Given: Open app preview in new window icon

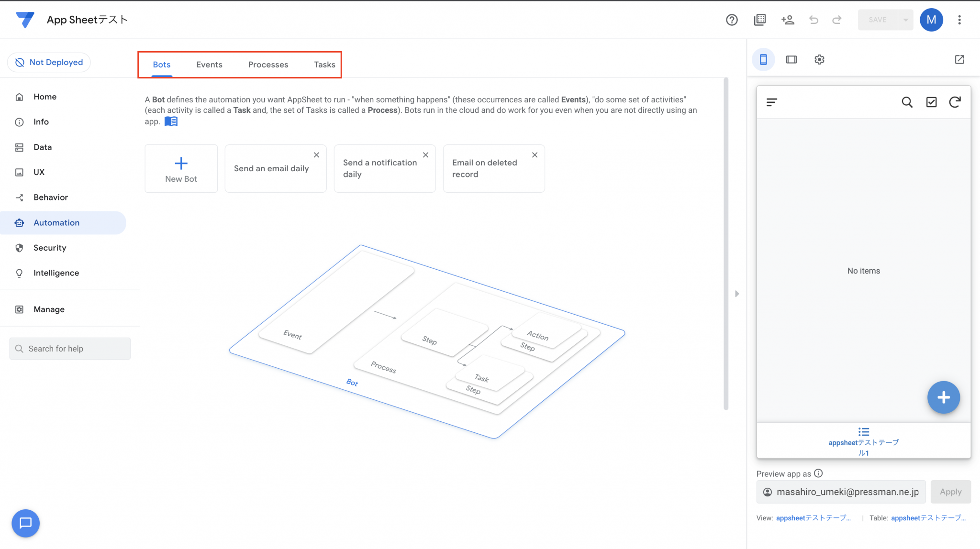Looking at the screenshot, I should pyautogui.click(x=959, y=59).
